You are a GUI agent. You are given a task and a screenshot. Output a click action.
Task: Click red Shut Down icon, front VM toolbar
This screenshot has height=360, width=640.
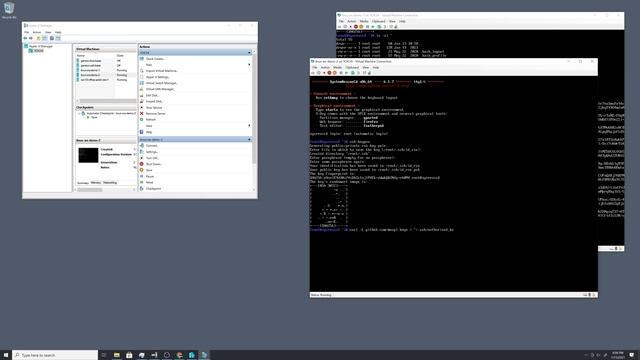[329, 73]
